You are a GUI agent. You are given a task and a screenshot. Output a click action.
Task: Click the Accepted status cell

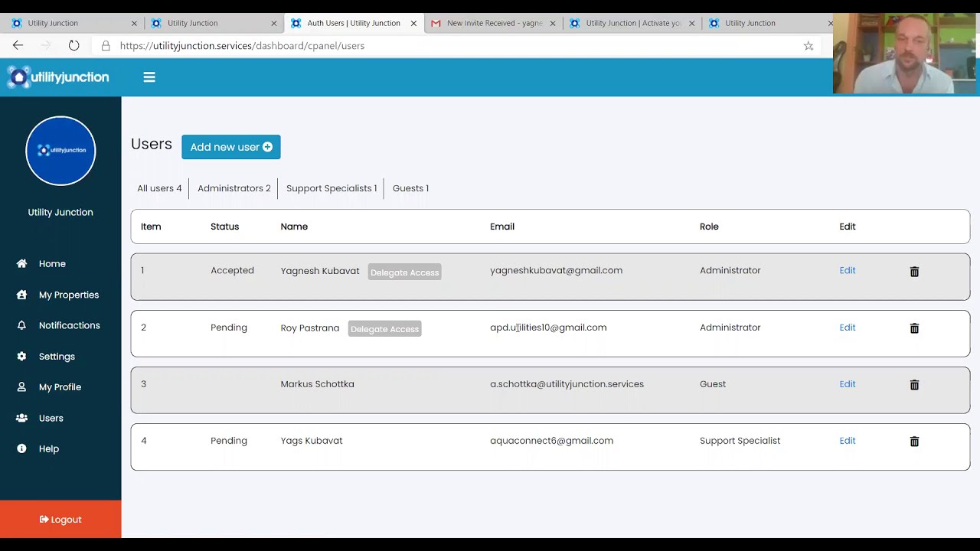(232, 270)
